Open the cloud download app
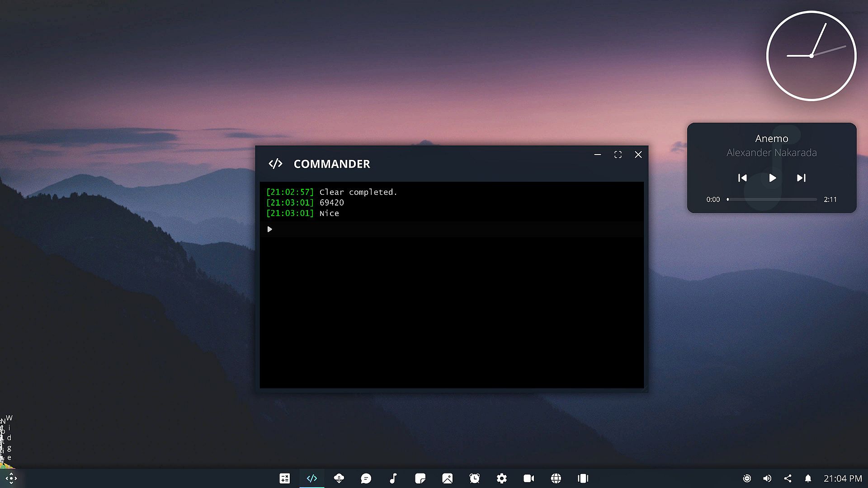 [x=339, y=479]
